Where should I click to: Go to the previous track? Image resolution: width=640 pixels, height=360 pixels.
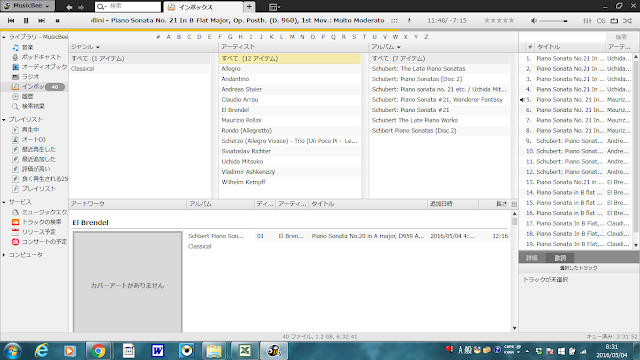click(11, 20)
